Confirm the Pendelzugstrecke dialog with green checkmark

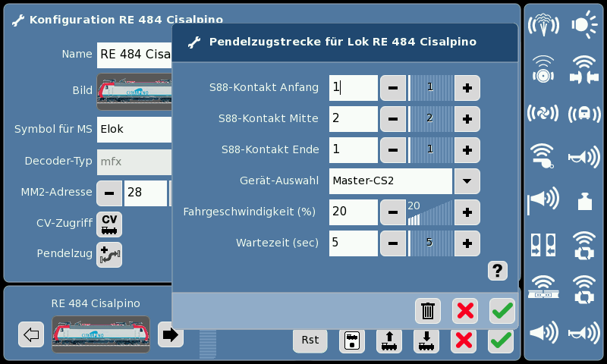(x=502, y=311)
